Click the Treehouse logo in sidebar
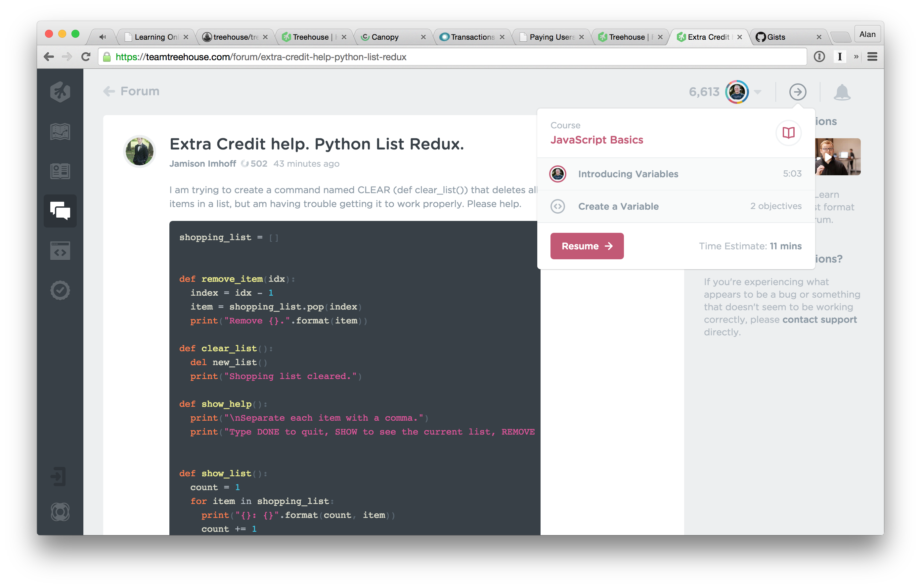This screenshot has height=588, width=921. 60,92
